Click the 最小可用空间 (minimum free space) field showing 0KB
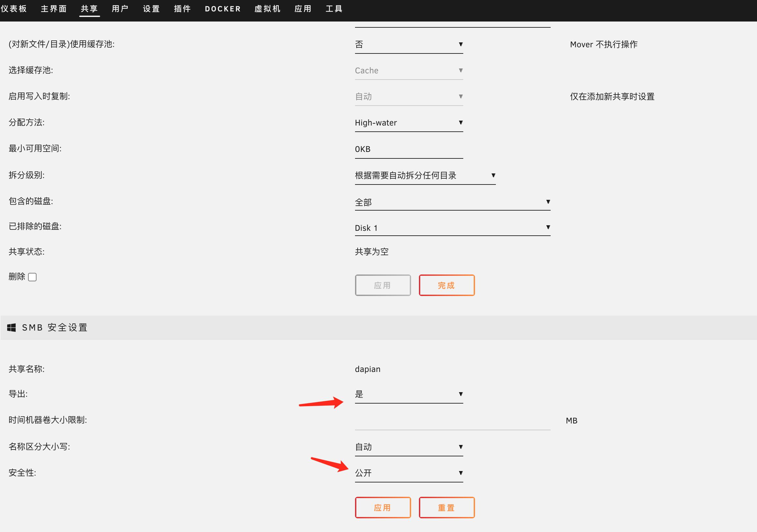This screenshot has width=757, height=532. pos(408,149)
